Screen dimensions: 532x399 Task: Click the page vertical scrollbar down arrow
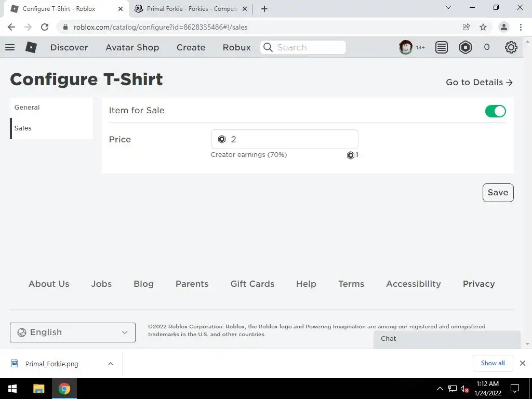click(527, 344)
